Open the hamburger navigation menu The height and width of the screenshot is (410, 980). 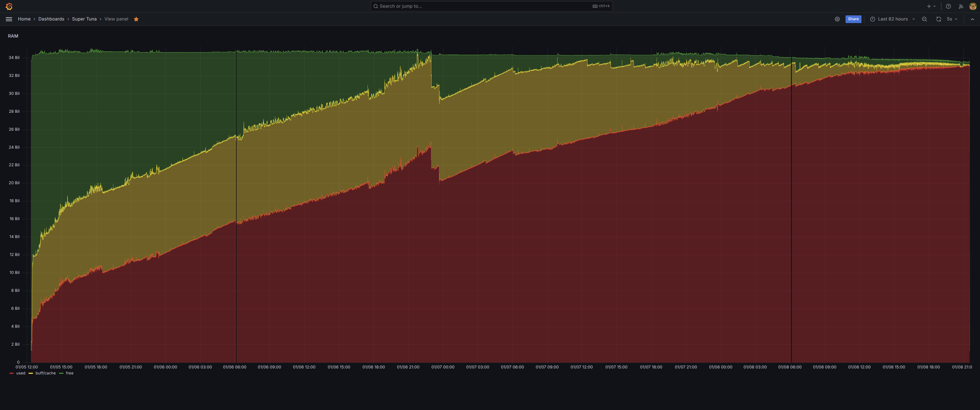tap(9, 19)
